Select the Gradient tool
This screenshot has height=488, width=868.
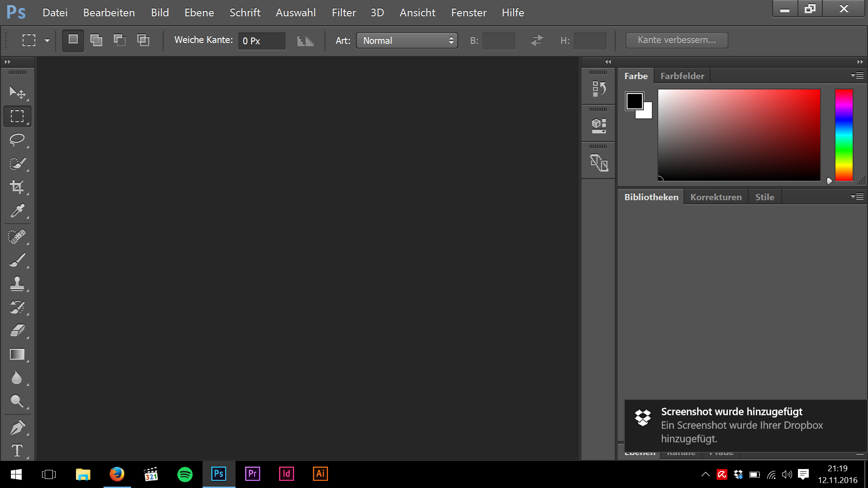point(17,354)
